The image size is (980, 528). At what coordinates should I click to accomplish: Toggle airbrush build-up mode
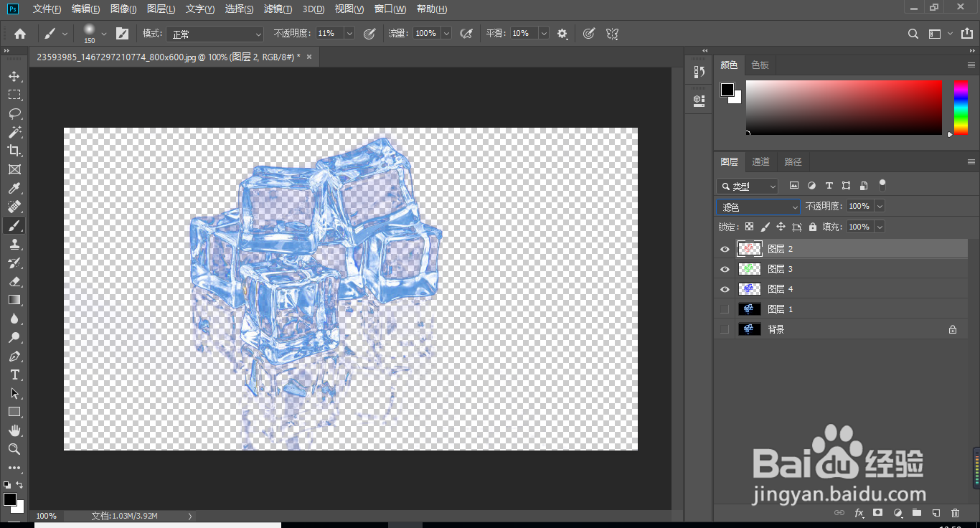pos(466,33)
